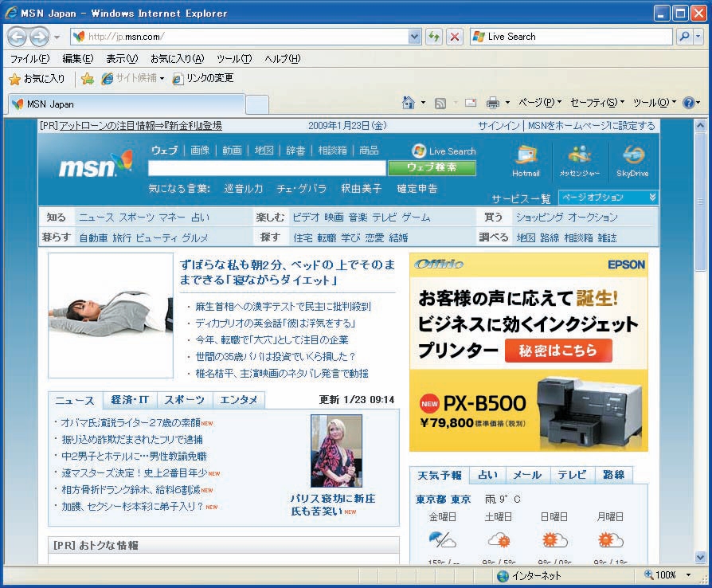The height and width of the screenshot is (588, 712).
Task: Click the zoom magnifier in status bar
Action: pos(649,574)
